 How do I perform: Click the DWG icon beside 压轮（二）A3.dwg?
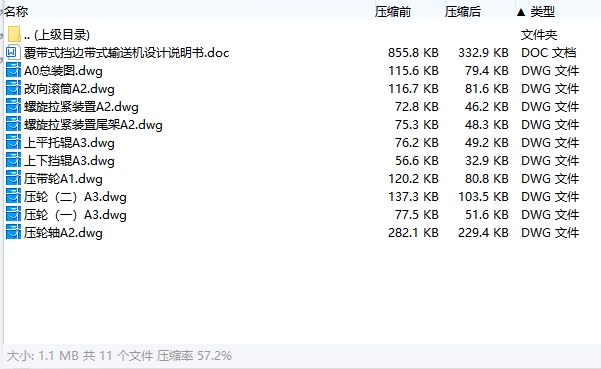[x=13, y=197]
